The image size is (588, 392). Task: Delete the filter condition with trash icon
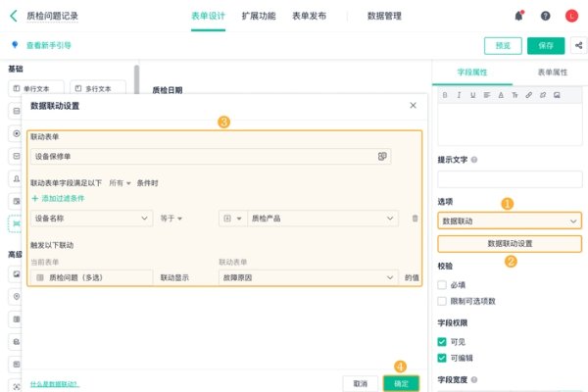tap(415, 219)
